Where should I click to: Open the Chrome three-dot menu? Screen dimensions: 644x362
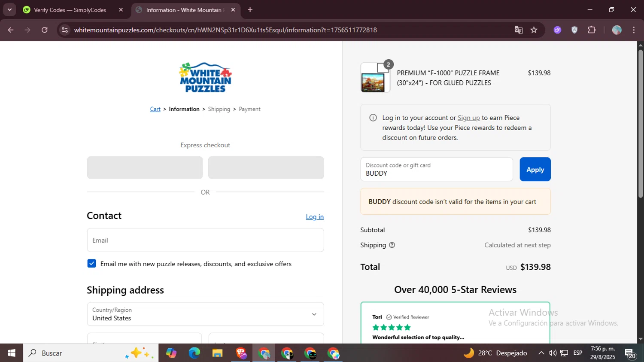tap(634, 30)
